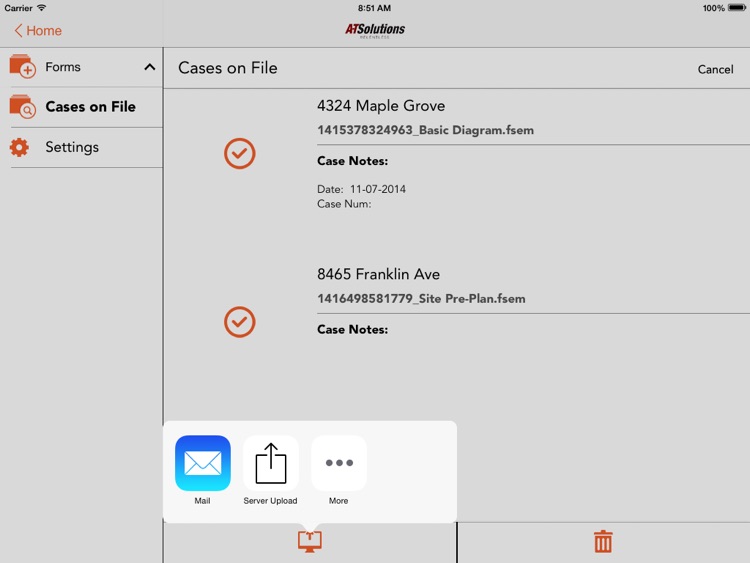Tap the battery indicator in status bar
750x563 pixels.
coord(736,8)
